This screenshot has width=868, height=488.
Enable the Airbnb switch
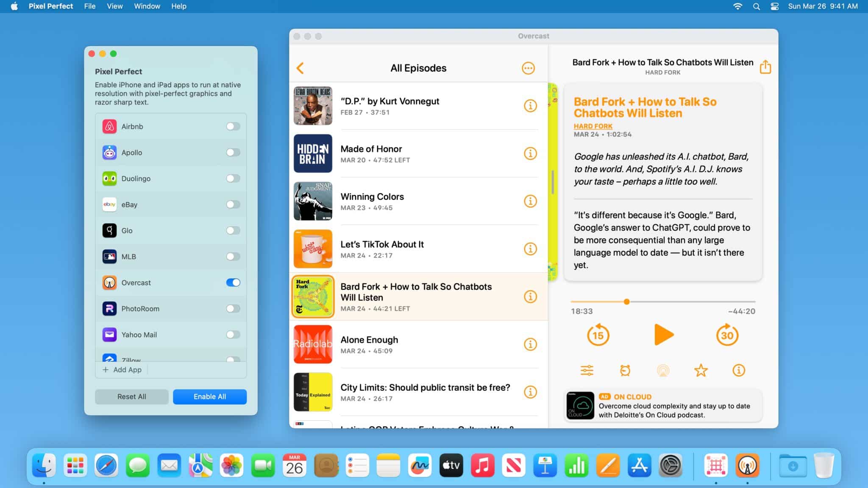[233, 126]
